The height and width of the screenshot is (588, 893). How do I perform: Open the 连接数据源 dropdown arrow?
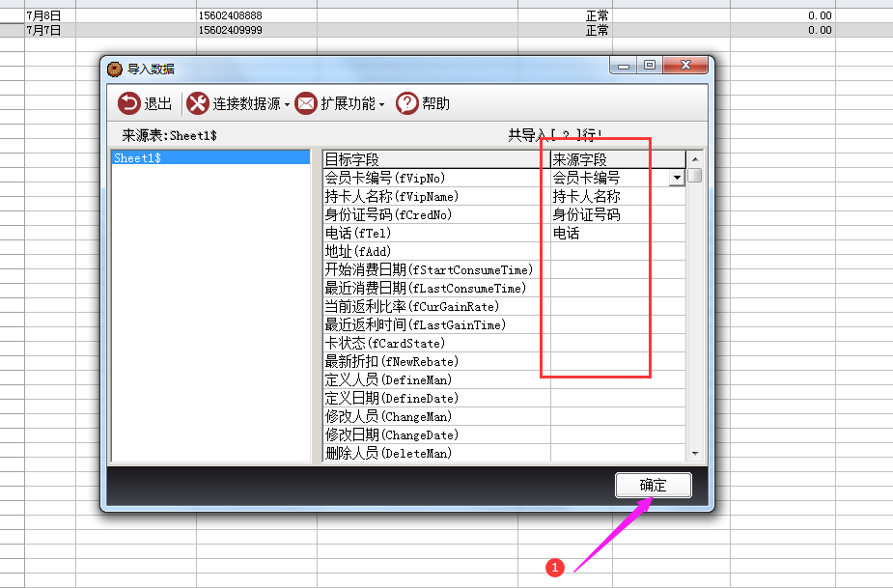click(287, 105)
